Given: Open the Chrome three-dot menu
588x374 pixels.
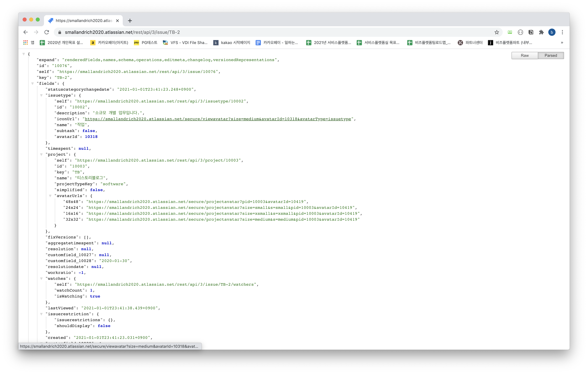Looking at the screenshot, I should tap(562, 32).
